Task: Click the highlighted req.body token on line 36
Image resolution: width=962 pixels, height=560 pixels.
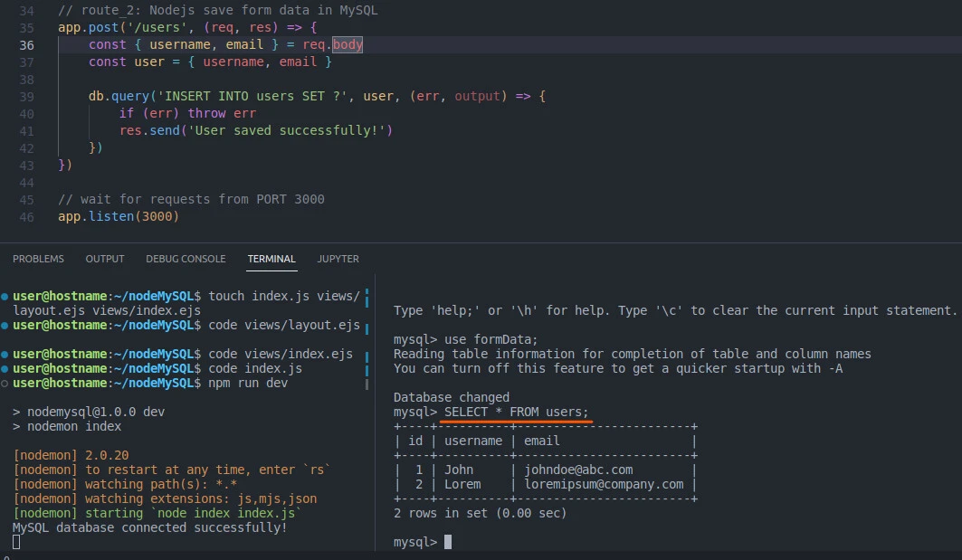Action: tap(349, 44)
